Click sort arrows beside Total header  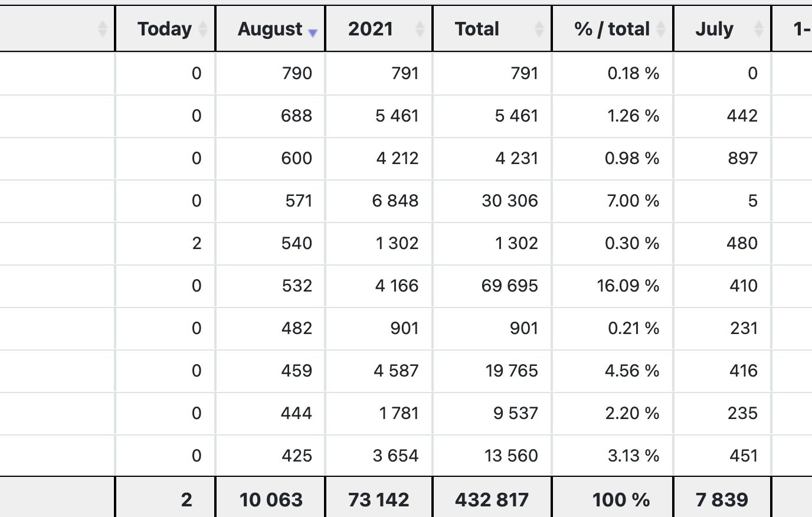click(539, 29)
